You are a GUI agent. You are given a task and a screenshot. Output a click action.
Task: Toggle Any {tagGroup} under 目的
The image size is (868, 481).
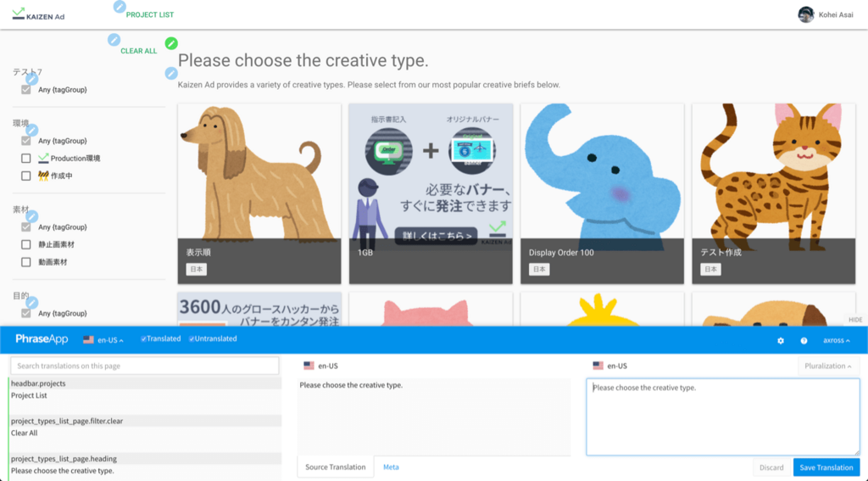(x=26, y=313)
